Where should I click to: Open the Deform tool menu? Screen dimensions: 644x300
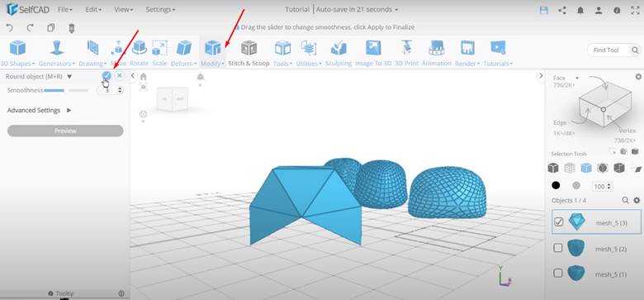coord(184,54)
